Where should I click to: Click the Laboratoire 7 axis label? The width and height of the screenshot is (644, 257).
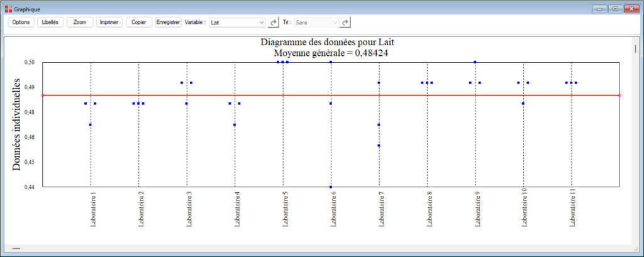coord(380,208)
